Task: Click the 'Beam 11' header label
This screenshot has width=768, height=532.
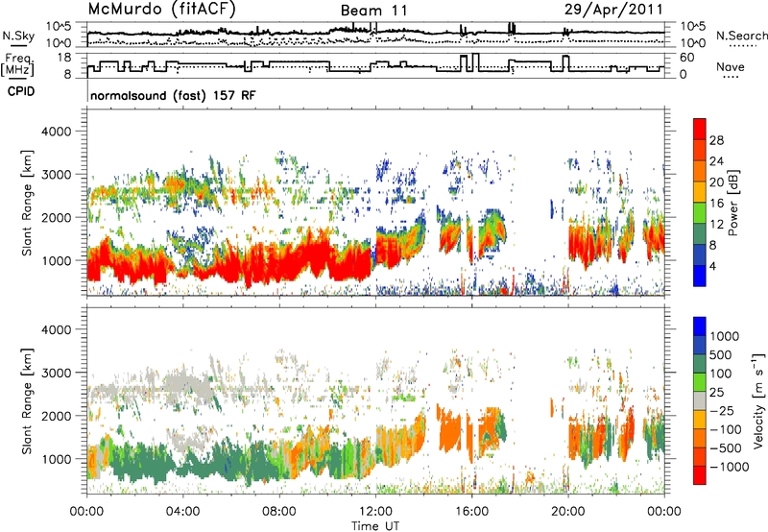Action: [x=374, y=11]
